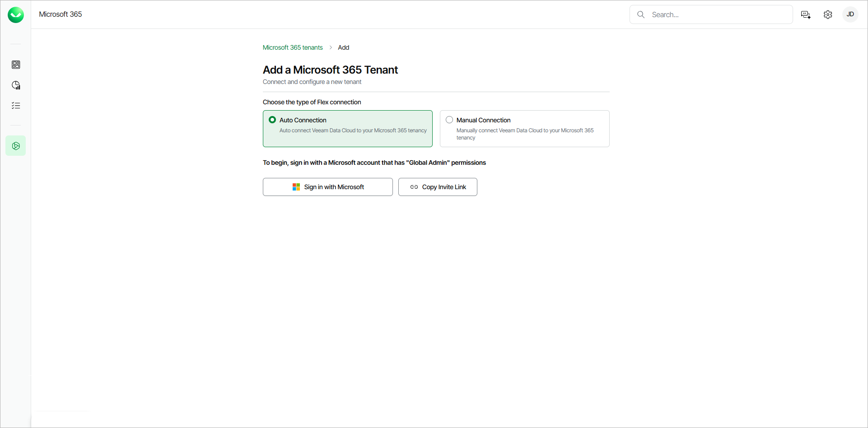Image resolution: width=868 pixels, height=428 pixels.
Task: Click the search magnifier icon
Action: (x=641, y=14)
